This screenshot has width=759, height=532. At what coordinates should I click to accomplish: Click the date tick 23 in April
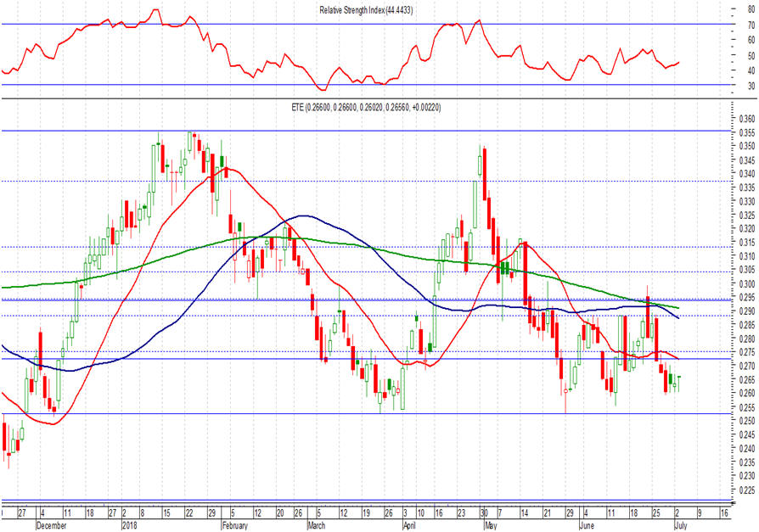(x=461, y=513)
